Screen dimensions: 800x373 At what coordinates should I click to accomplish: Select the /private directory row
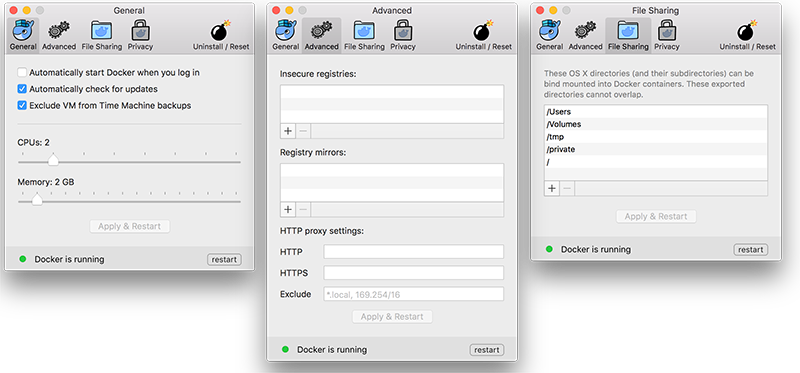point(656,150)
